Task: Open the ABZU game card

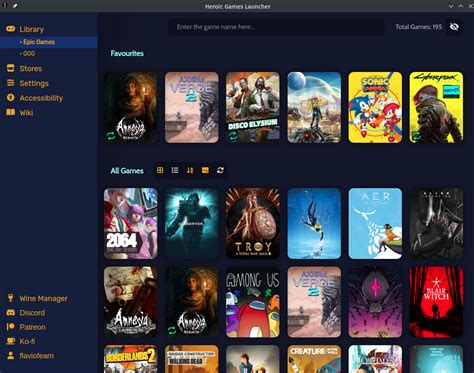Action: (x=314, y=223)
